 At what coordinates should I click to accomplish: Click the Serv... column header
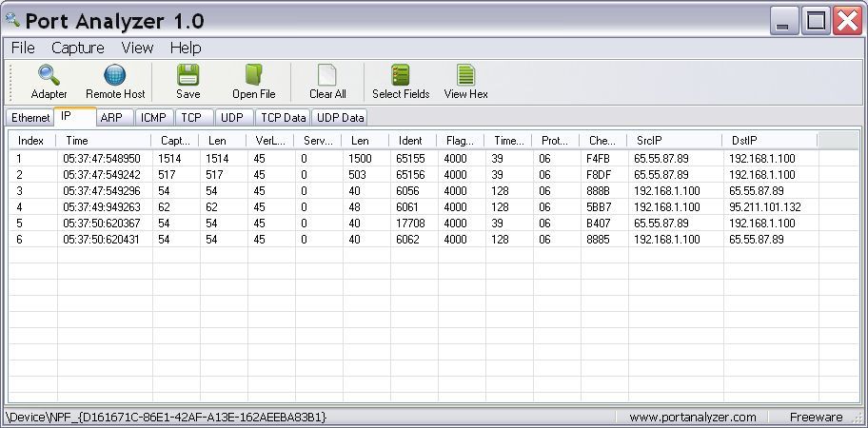[318, 141]
